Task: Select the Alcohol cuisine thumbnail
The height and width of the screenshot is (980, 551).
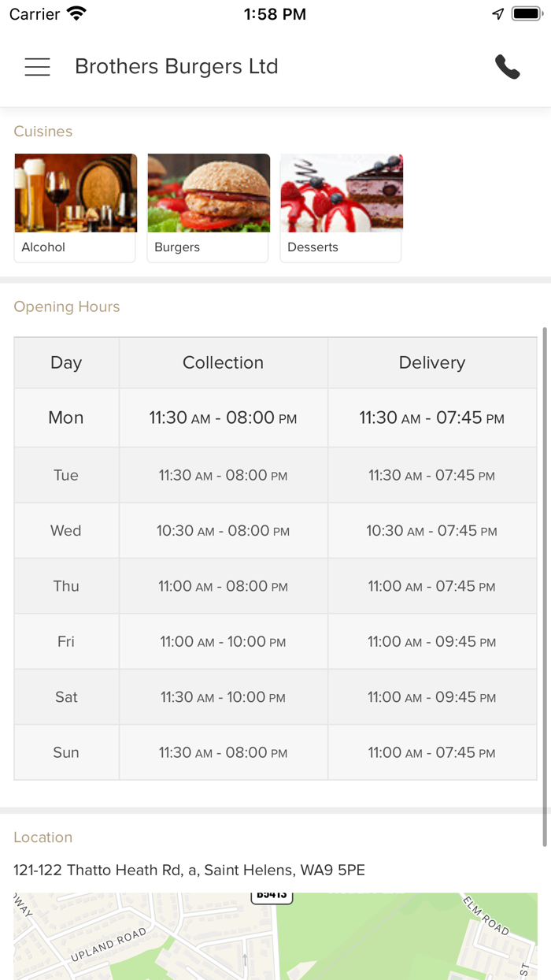Action: 76,207
